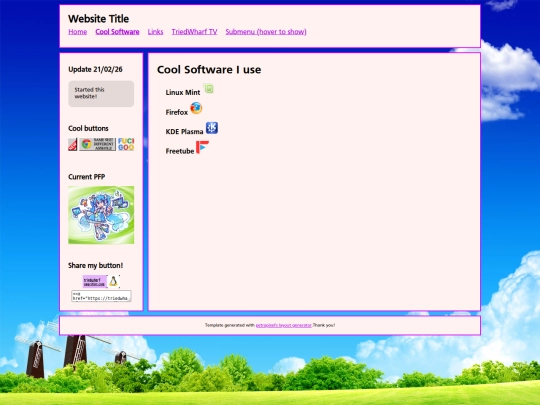Click the Firefox logo icon
The height and width of the screenshot is (405, 540).
coord(196,108)
